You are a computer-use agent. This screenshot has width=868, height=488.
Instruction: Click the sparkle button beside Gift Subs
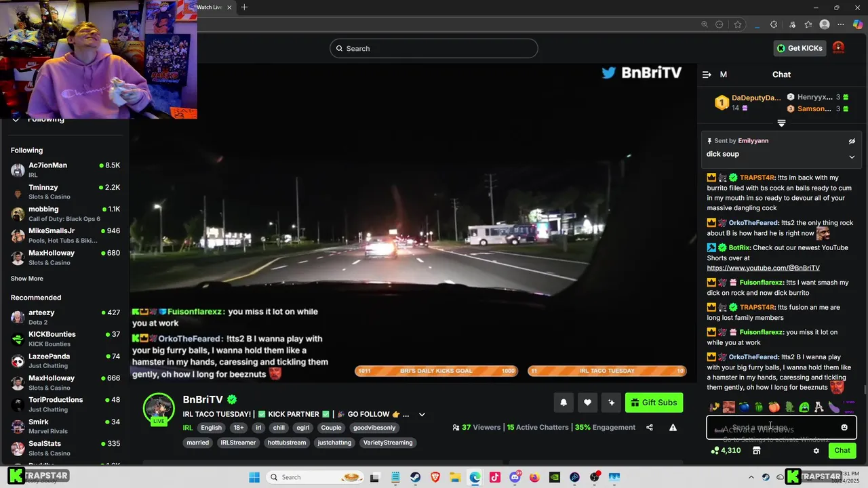611,403
